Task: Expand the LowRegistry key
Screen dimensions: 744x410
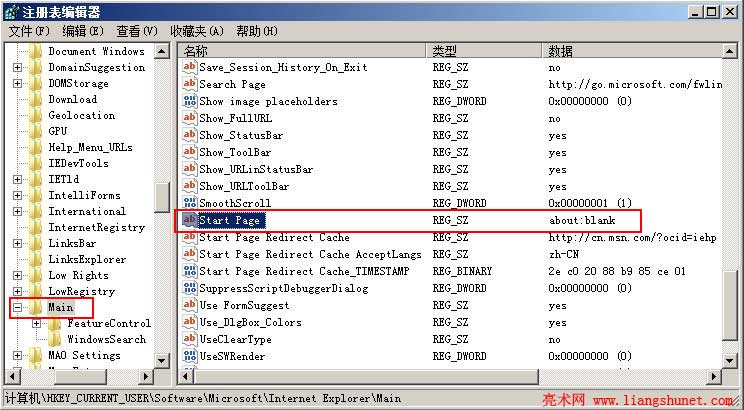Action: coord(17,291)
